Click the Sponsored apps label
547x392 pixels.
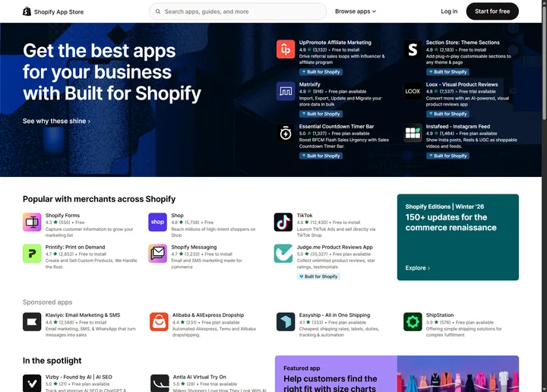click(x=47, y=302)
